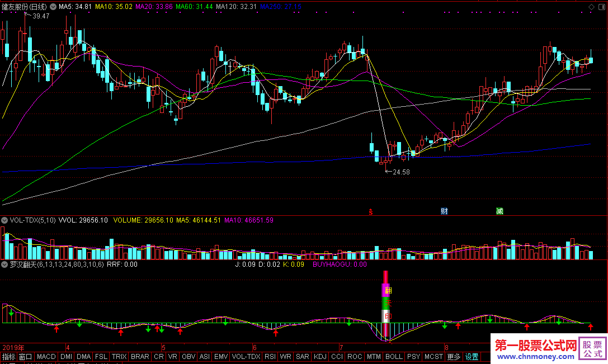Viewport: 608px width, 364px height.
Task: Switch to the SAR indicator
Action: click(x=303, y=357)
